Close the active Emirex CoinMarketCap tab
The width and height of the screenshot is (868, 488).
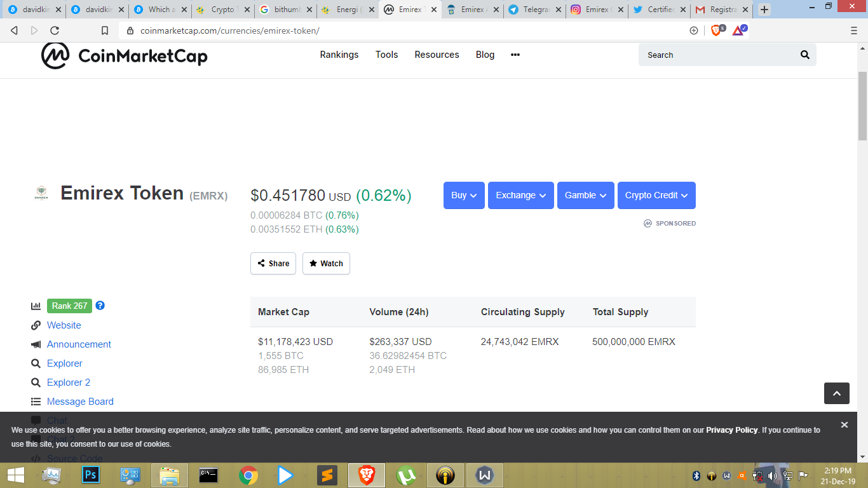pyautogui.click(x=434, y=10)
